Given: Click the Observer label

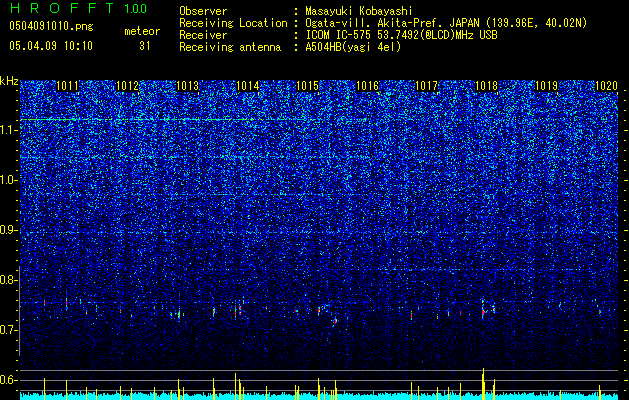Looking at the screenshot, I should (x=203, y=11).
